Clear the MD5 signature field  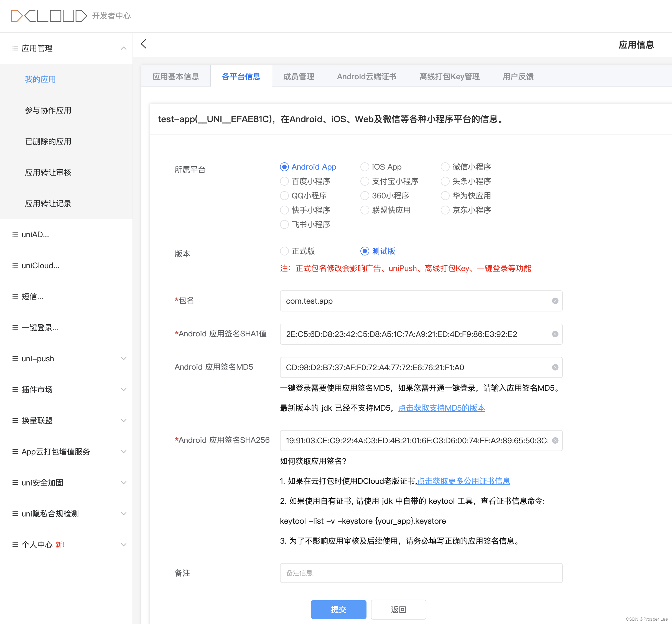[x=555, y=367]
